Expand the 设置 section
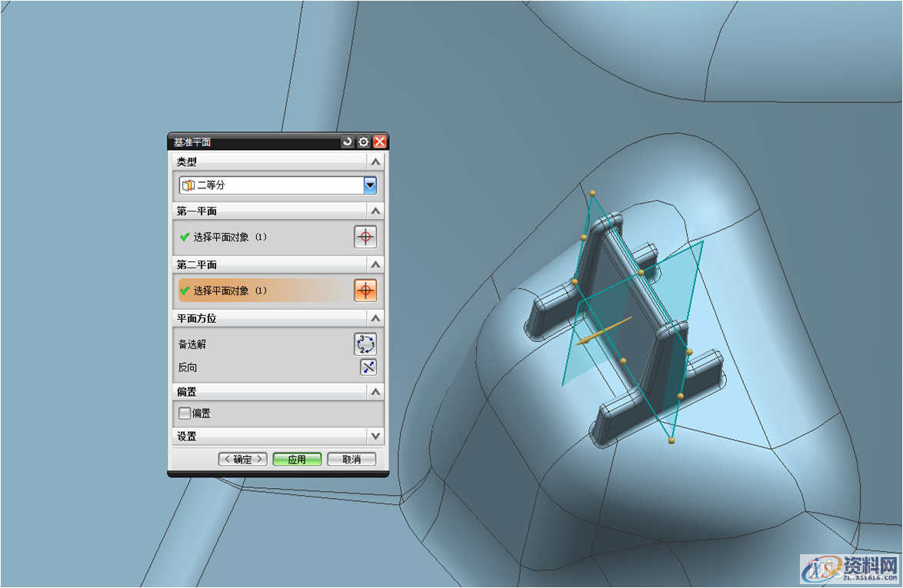Viewport: 903px width, 588px height. tap(375, 436)
